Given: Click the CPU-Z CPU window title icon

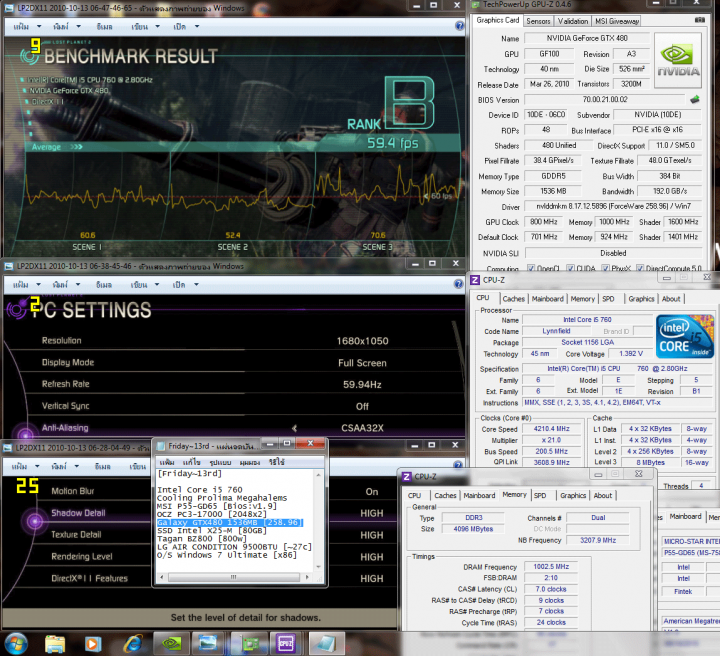Looking at the screenshot, I should [475, 280].
